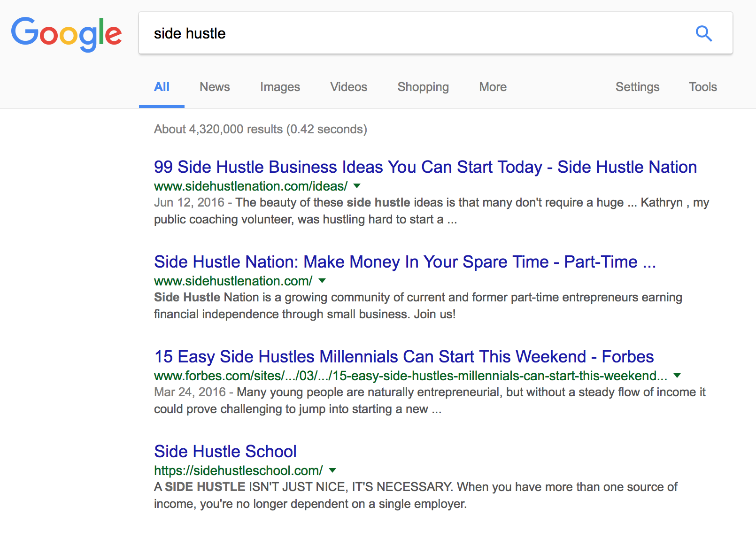The width and height of the screenshot is (756, 538).
Task: Open the Images tab
Action: pyautogui.click(x=280, y=87)
